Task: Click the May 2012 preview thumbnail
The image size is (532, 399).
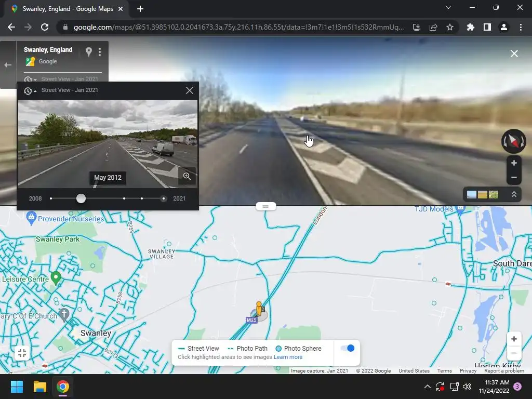Action: 108,143
